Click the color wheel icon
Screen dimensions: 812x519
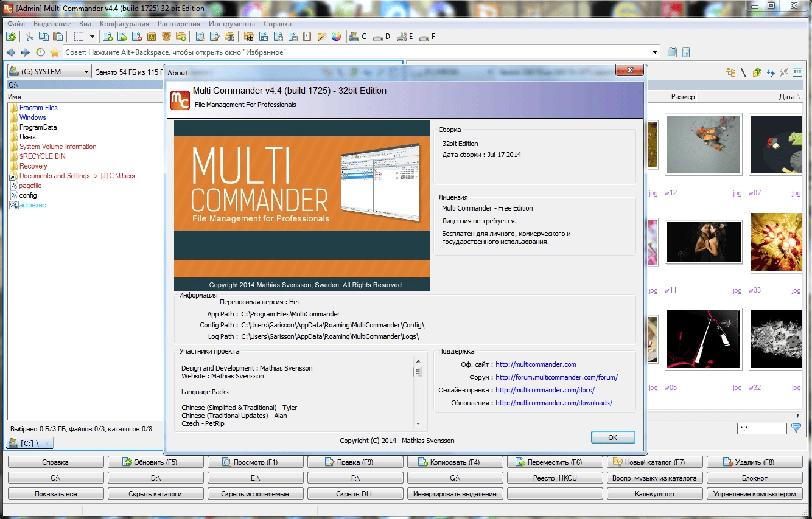(x=336, y=37)
